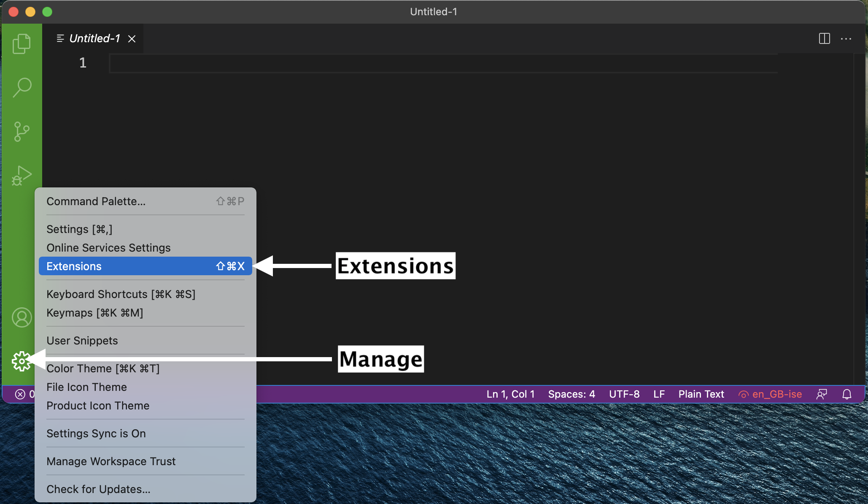Click the errors indicator in status bar
The width and height of the screenshot is (868, 504).
point(24,394)
